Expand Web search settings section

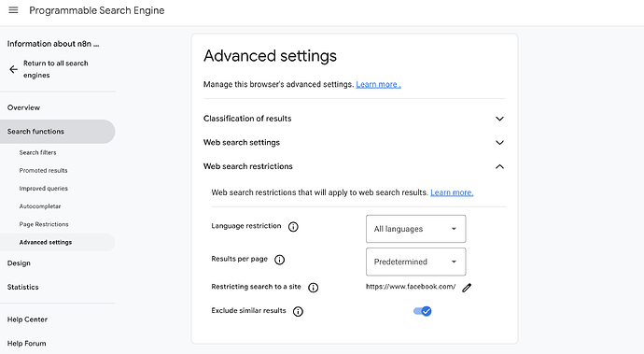(x=355, y=142)
